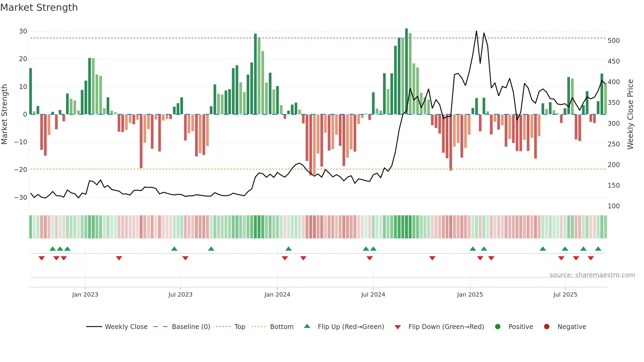Click the −20 tick label on the strength axis
Image resolution: width=644 pixels, height=362 pixels.
coord(21,170)
